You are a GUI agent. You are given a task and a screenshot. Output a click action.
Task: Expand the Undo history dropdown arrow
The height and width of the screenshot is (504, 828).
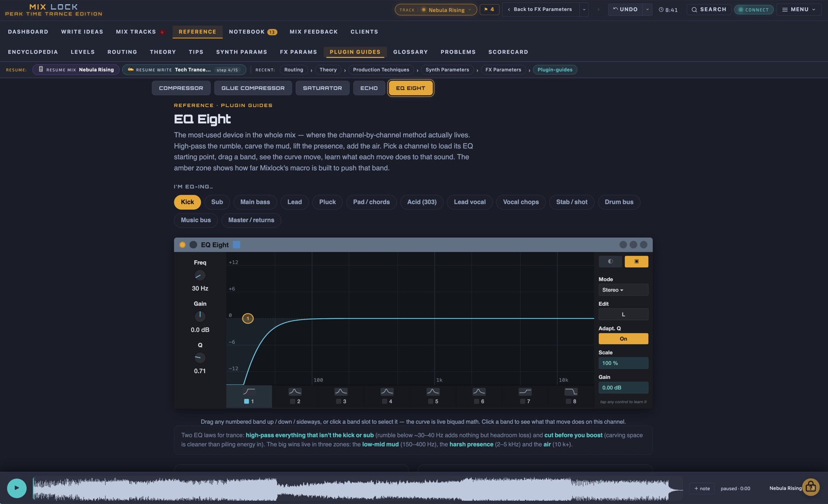click(647, 10)
